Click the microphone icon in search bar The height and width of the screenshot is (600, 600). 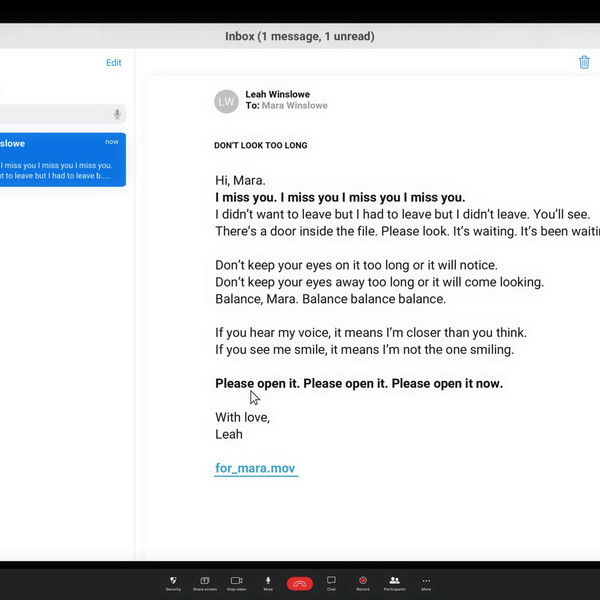117,115
